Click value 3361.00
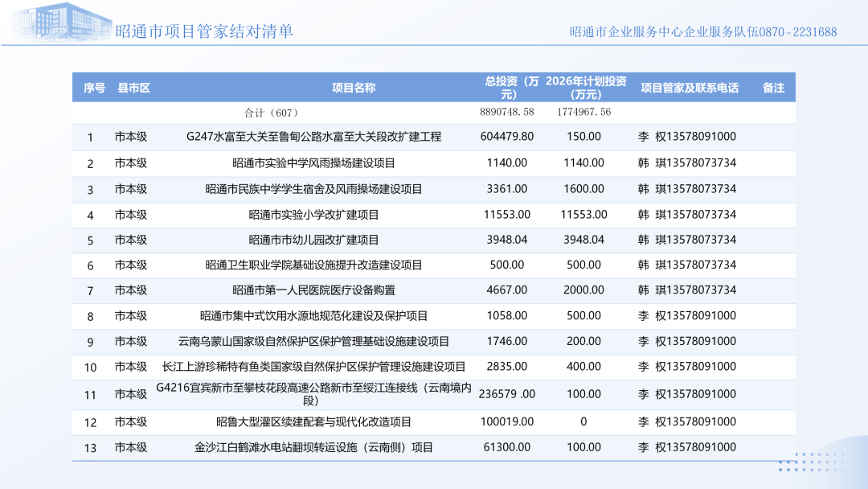This screenshot has width=868, height=489. pyautogui.click(x=507, y=189)
